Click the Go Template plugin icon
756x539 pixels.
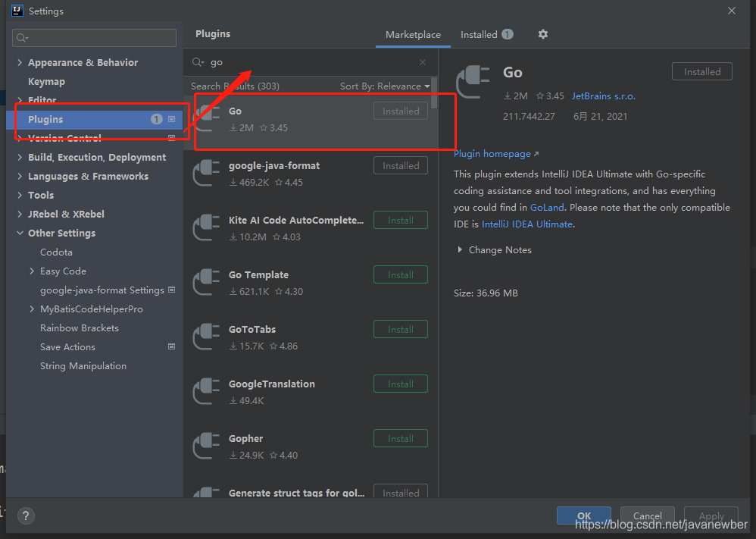pyautogui.click(x=206, y=282)
